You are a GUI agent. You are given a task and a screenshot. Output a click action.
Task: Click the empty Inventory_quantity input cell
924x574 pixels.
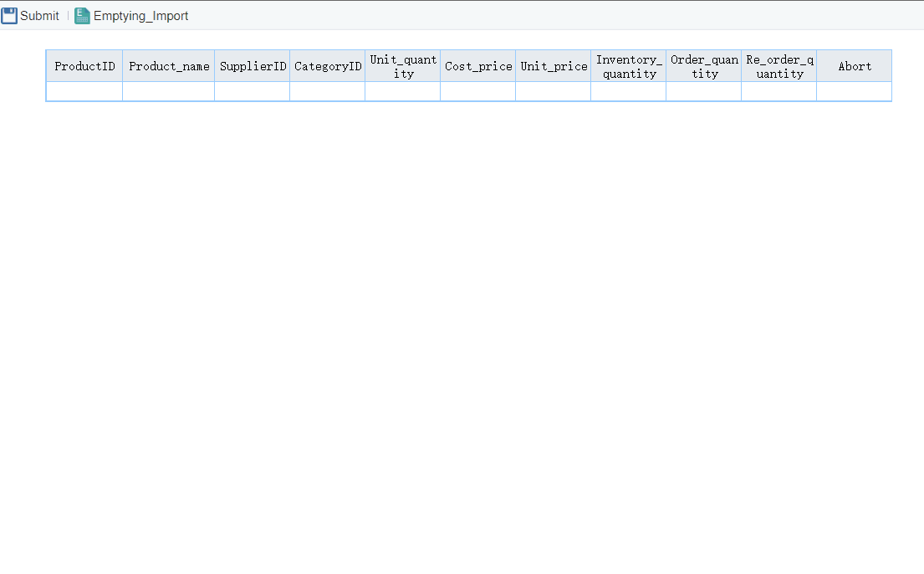pos(628,92)
